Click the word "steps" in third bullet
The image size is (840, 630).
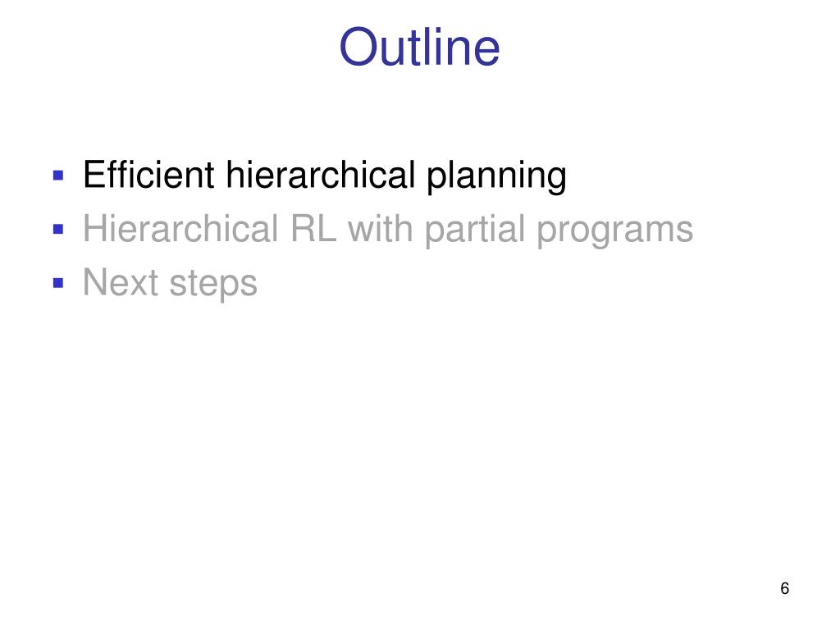[213, 285]
